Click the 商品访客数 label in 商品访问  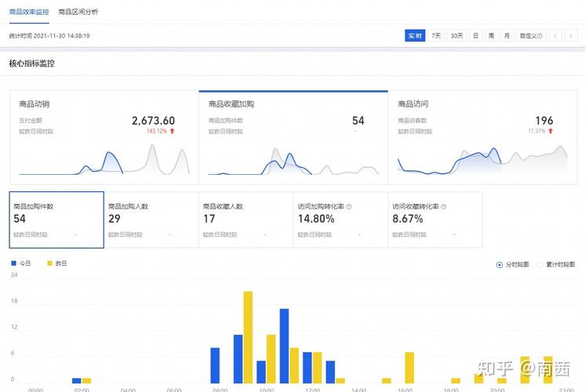(x=412, y=121)
